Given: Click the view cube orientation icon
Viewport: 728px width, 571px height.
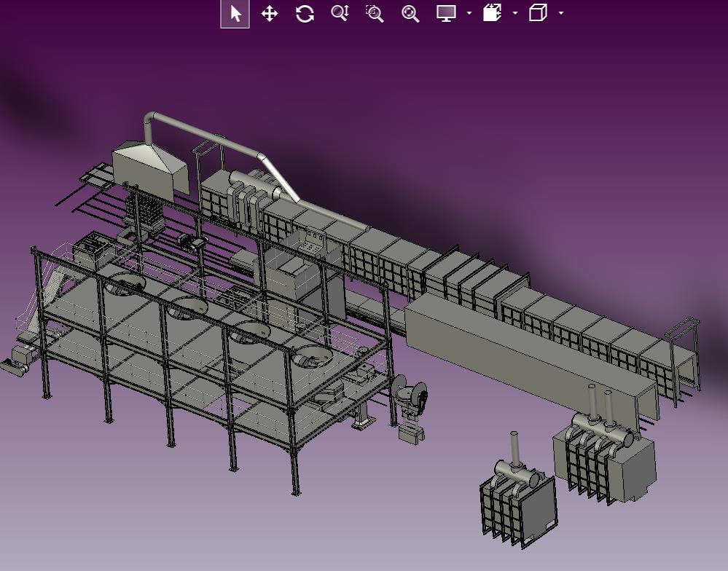Looking at the screenshot, I should coord(538,13).
